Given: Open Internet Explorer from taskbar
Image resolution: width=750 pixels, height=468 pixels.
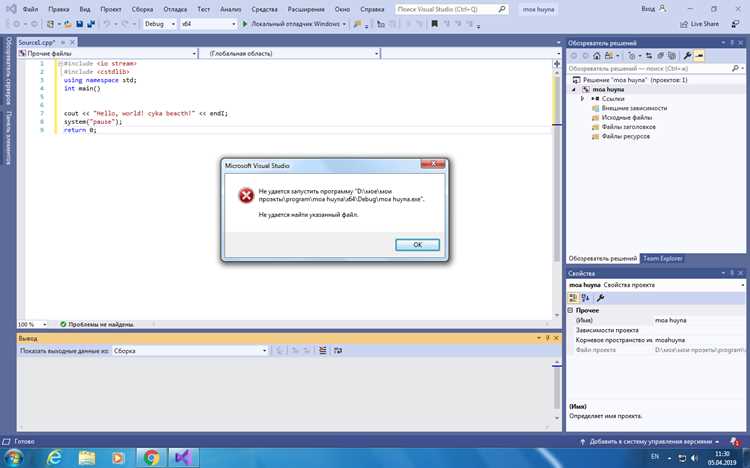Looking at the screenshot, I should (55, 458).
